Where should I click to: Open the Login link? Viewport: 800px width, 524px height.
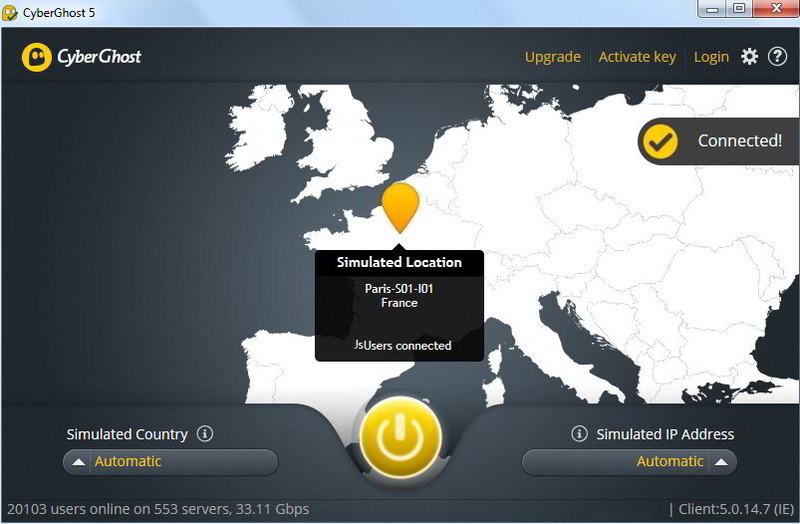click(x=711, y=57)
